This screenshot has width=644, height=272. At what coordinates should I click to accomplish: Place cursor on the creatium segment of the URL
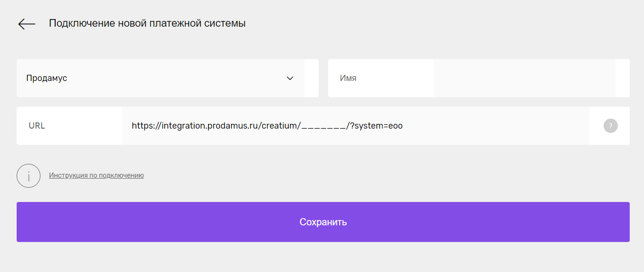[281, 126]
